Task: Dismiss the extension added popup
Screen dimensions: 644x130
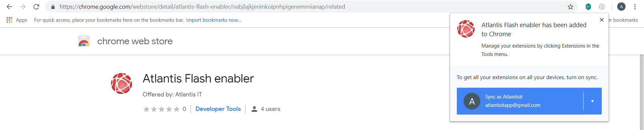Action: tap(602, 20)
